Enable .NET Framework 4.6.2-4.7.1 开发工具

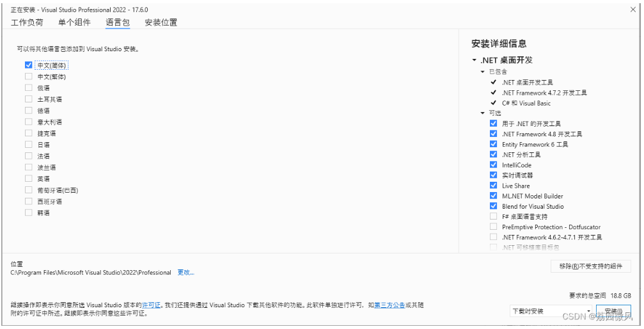click(493, 237)
